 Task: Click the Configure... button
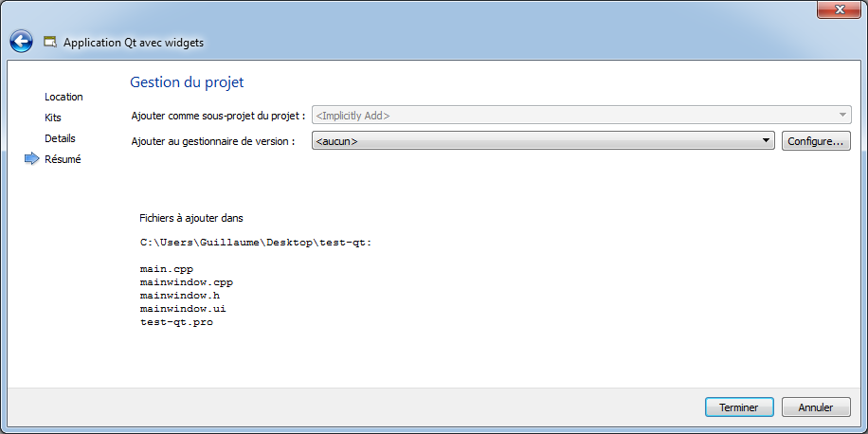(x=816, y=141)
